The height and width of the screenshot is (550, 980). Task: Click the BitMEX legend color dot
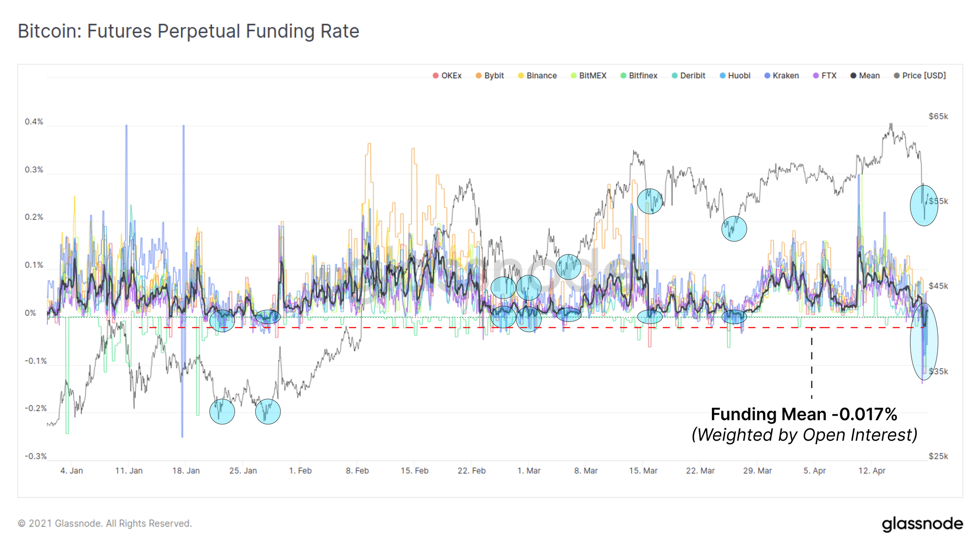573,75
